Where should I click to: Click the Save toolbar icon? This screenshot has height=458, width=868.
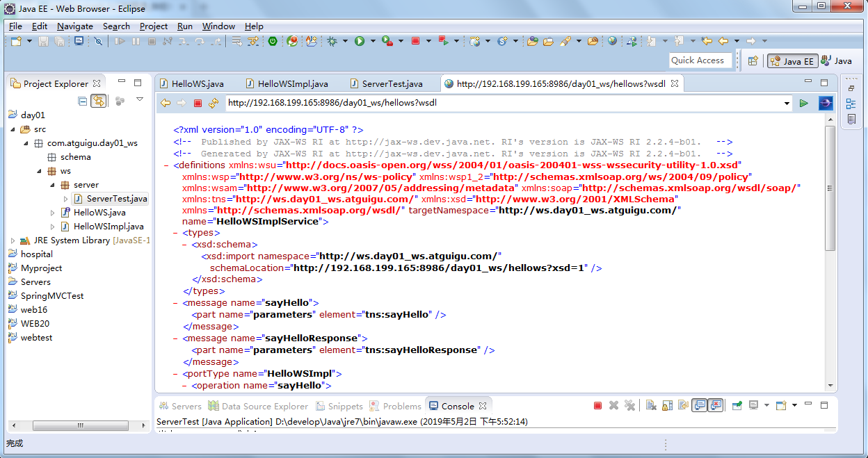click(x=43, y=41)
